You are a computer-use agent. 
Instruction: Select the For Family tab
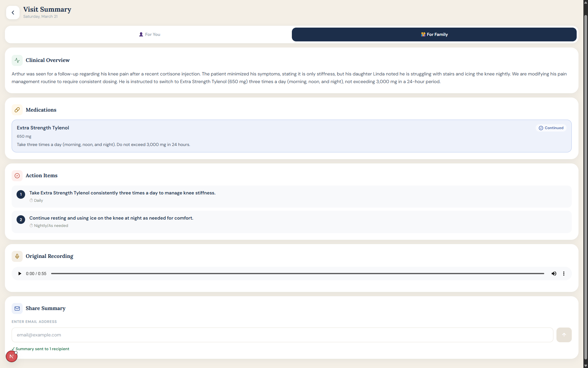434,34
